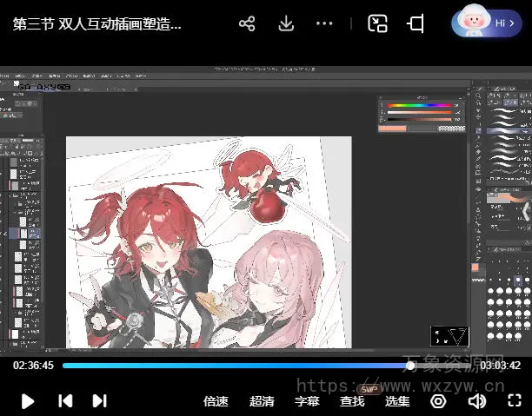Rotate the video with the rotate screen icon
The image size is (532, 416).
(416, 24)
